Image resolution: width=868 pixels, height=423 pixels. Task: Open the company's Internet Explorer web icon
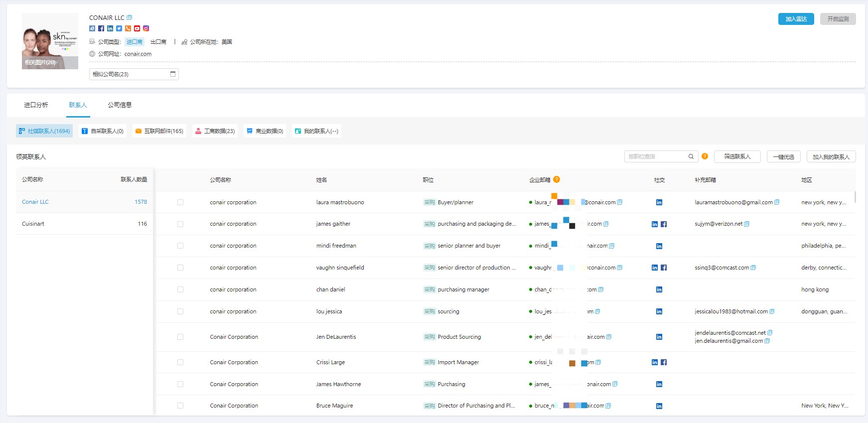tap(92, 28)
